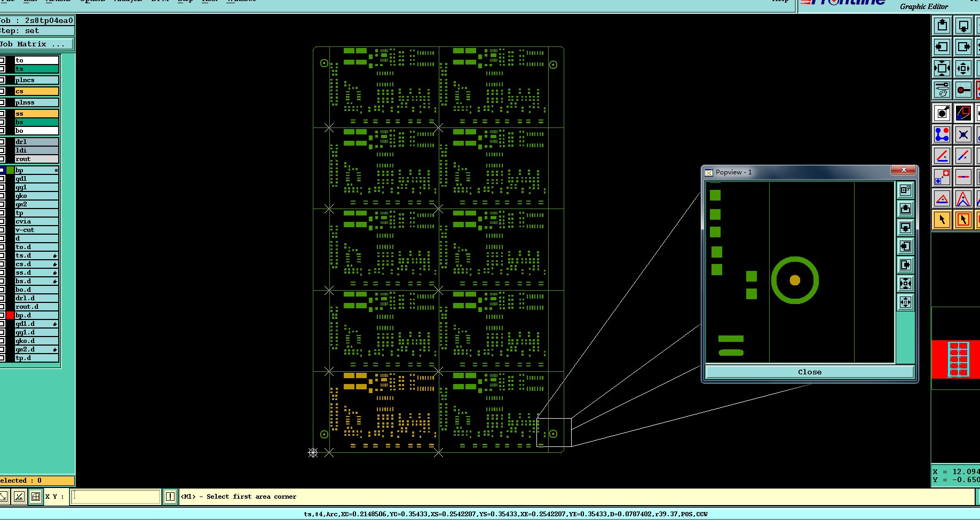Select the connected blue and red dots icon

[x=942, y=134]
